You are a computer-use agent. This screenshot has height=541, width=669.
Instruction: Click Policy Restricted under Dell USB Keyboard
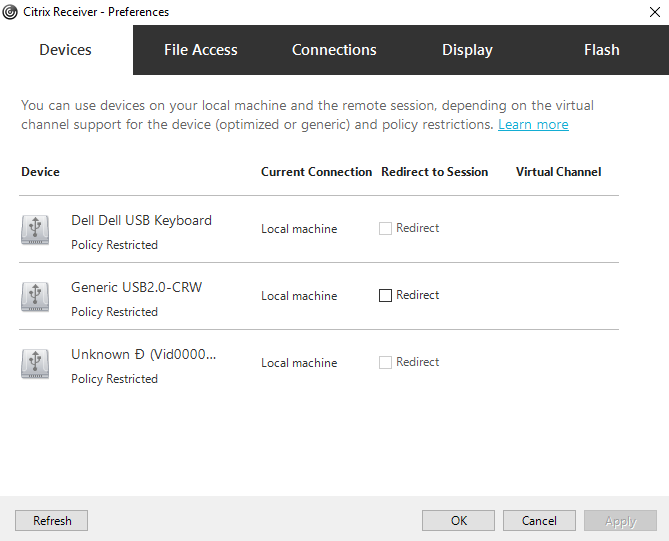tap(114, 245)
